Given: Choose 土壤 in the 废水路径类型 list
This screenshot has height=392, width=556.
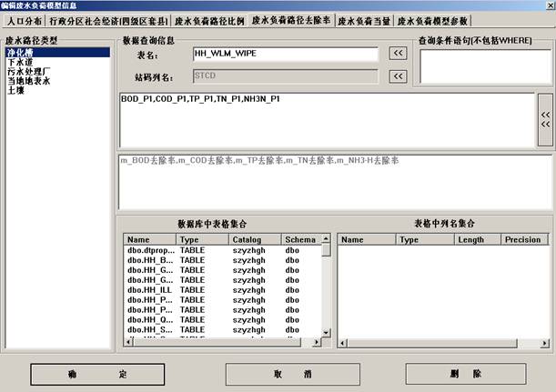Looking at the screenshot, I should 15,90.
